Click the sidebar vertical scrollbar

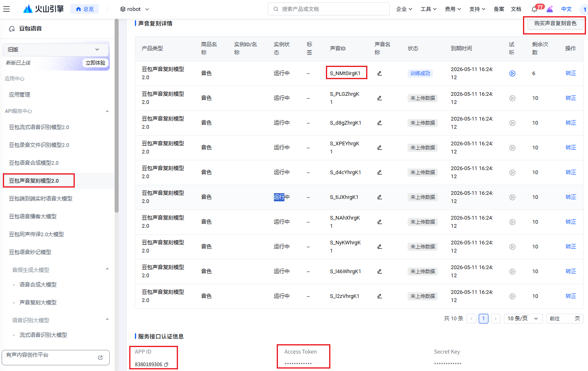click(117, 116)
